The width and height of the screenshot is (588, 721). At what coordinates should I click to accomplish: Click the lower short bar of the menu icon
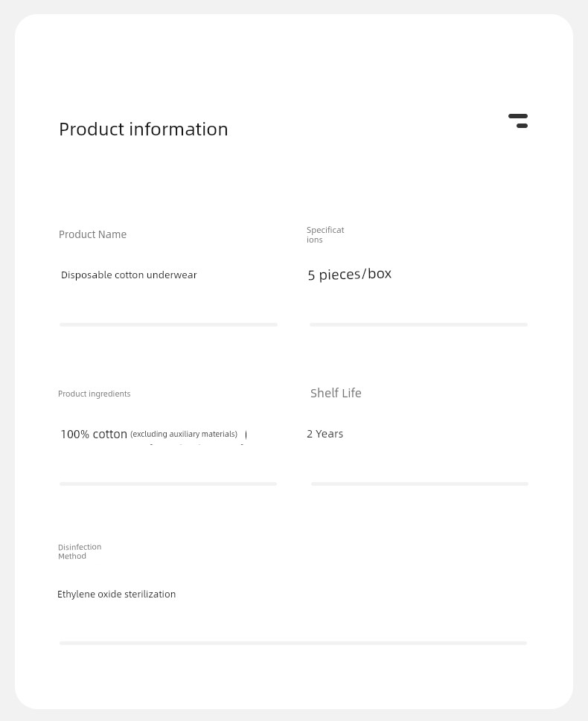tap(523, 126)
